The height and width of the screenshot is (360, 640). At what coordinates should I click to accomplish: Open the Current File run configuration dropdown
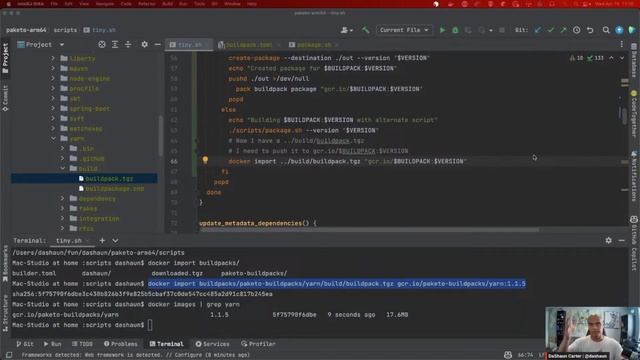pyautogui.click(x=404, y=30)
